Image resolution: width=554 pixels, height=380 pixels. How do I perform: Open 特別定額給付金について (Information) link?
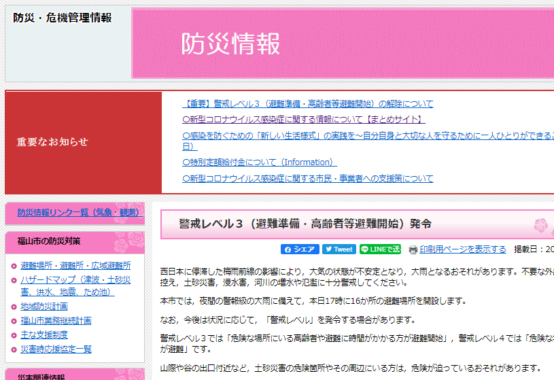[259, 162]
